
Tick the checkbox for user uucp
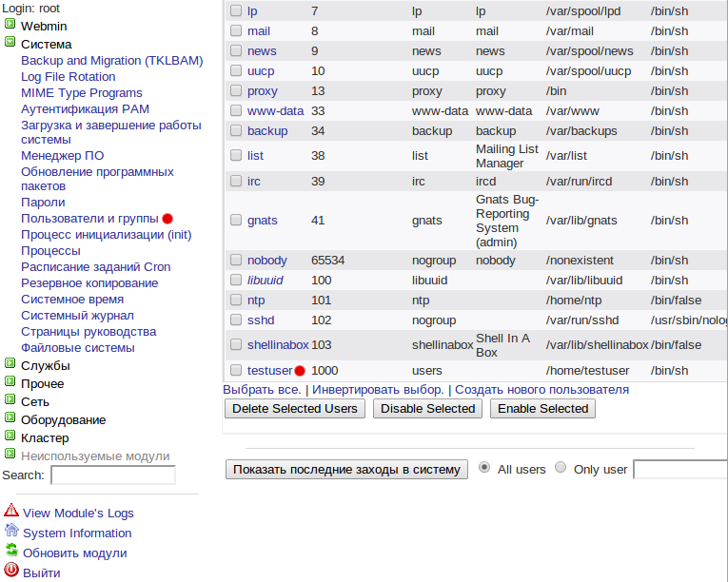(x=236, y=70)
